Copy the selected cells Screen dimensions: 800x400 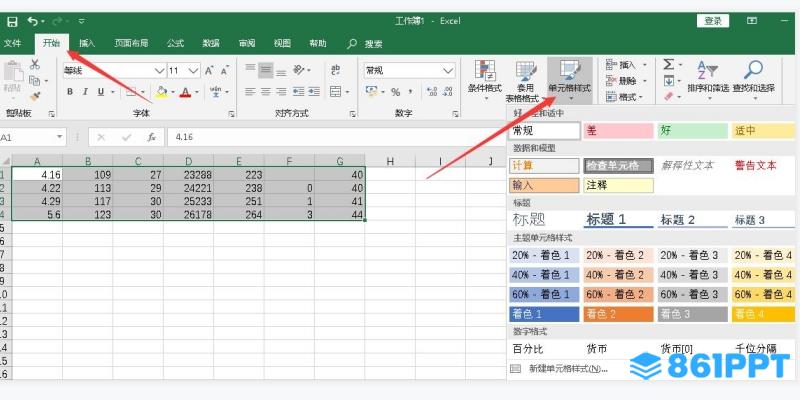tap(35, 81)
